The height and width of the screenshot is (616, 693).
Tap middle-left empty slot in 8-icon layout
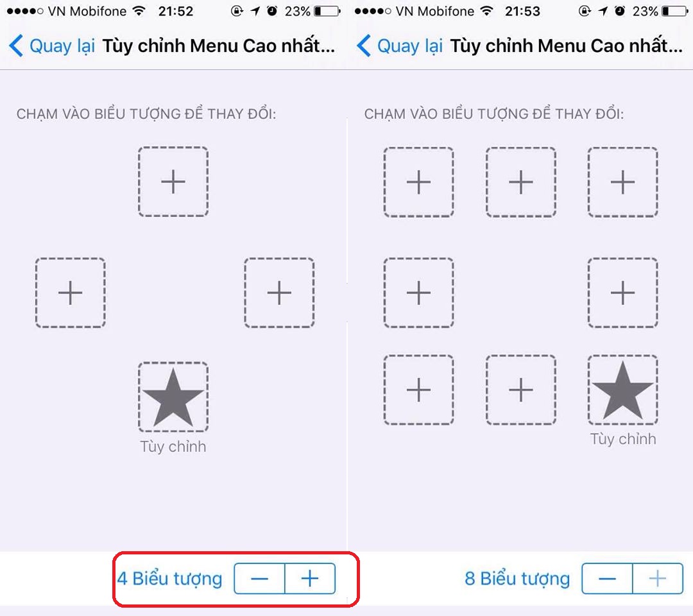(x=418, y=293)
